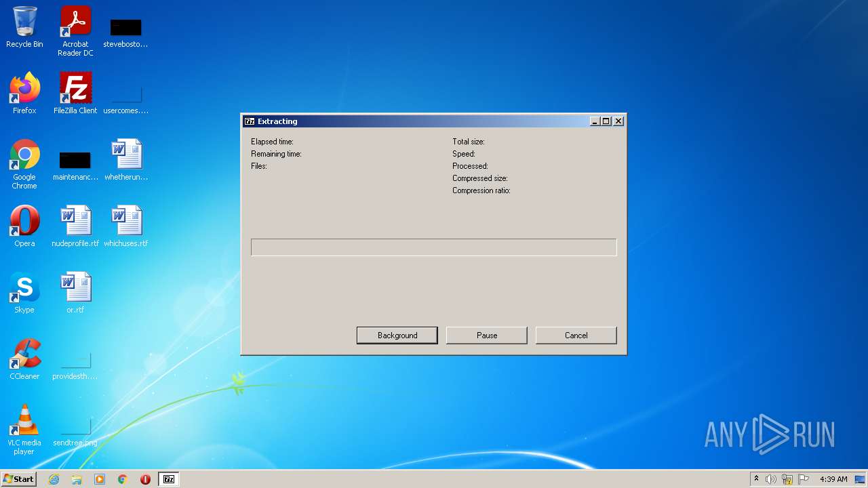Open Skype desktop shortcut

pos(24,293)
